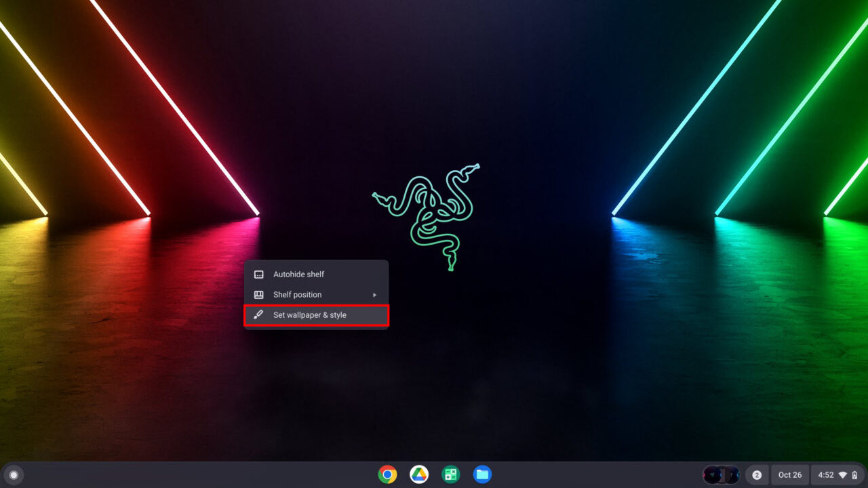Open the Shelf position menu entry
Screen dimensions: 868x488
pos(296,294)
